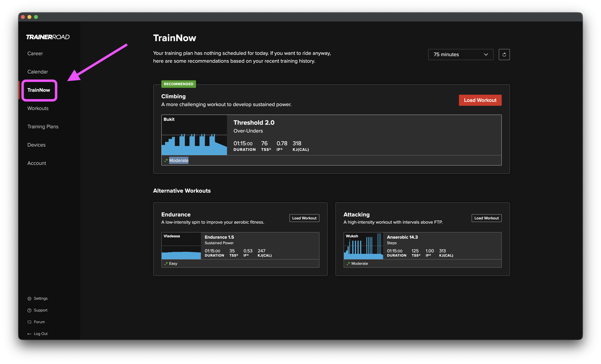
Task: Click the Steps subtitle in the Wukoh card
Action: 391,243
